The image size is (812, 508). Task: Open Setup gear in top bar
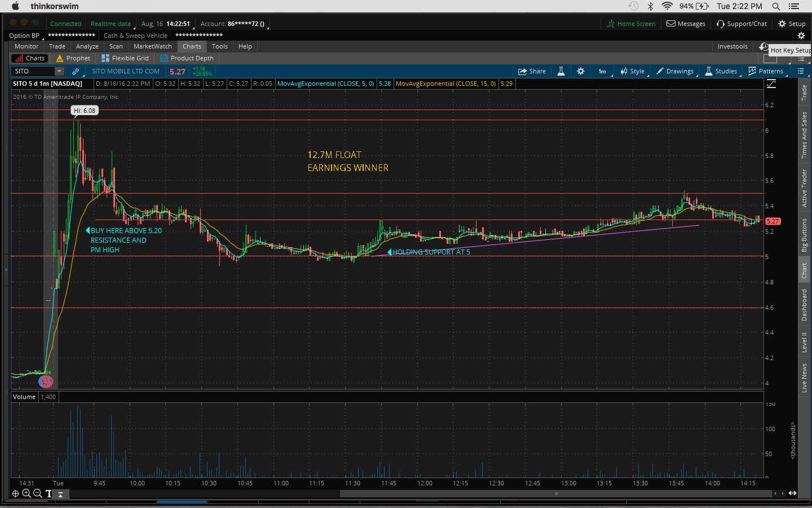pos(792,24)
